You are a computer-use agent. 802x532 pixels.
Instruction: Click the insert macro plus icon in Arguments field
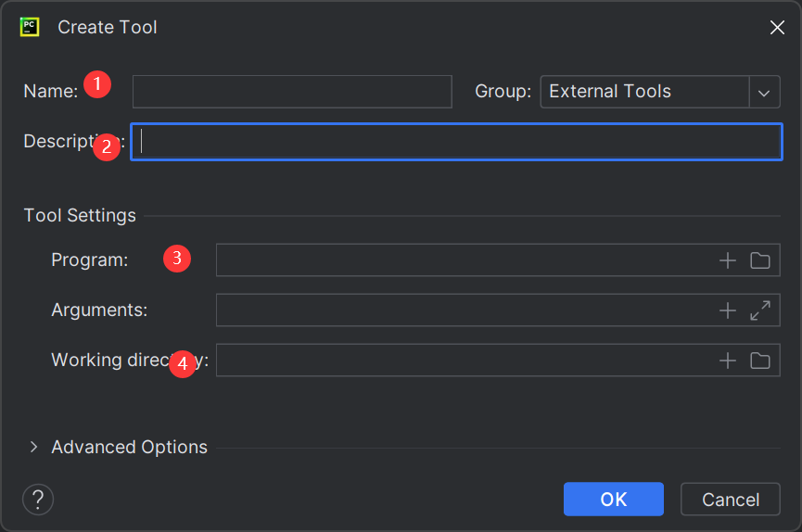click(x=728, y=310)
